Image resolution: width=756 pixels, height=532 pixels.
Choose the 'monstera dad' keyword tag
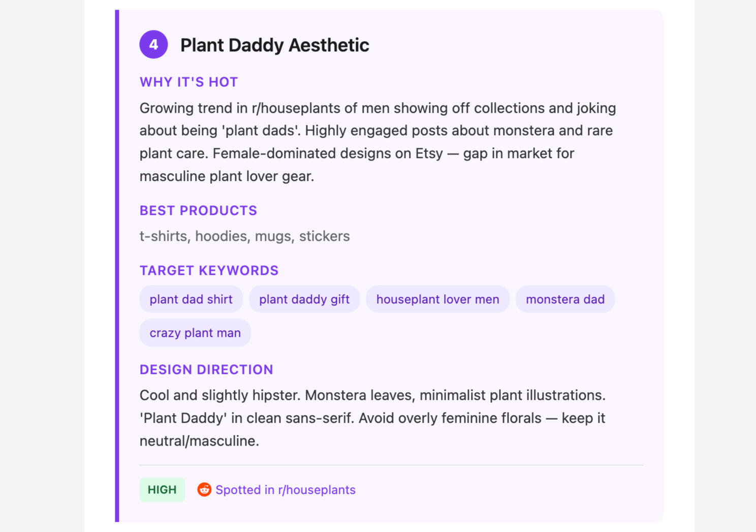point(565,299)
